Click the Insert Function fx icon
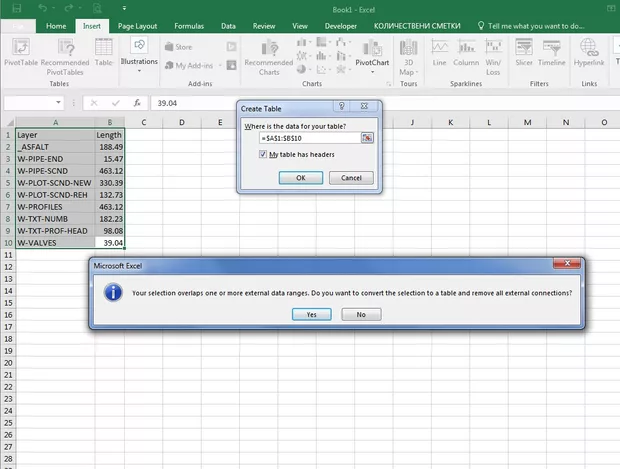620x469 pixels. (x=137, y=102)
